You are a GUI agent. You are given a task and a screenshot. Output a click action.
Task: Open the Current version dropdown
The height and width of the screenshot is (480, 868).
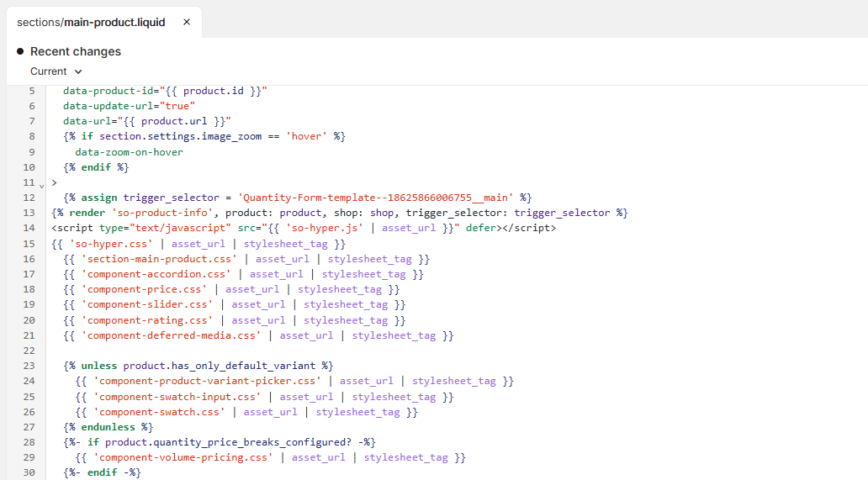(x=56, y=71)
